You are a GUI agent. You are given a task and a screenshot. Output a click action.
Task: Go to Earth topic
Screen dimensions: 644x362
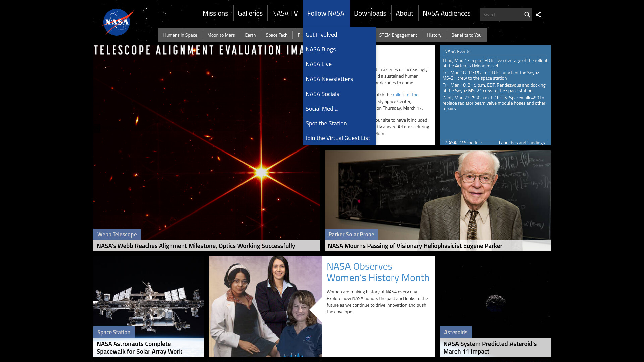pyautogui.click(x=250, y=35)
